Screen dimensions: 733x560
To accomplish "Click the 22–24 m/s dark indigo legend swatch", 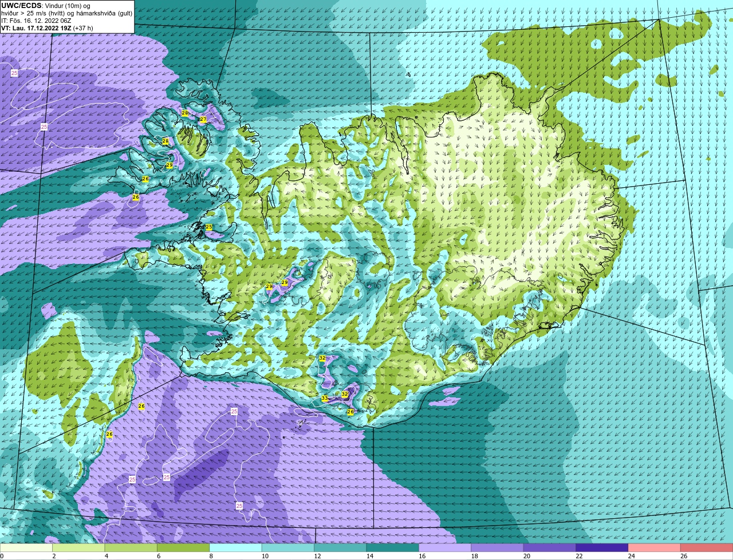I will click(x=602, y=548).
